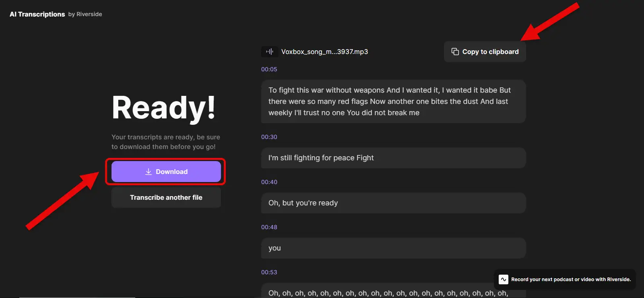Select the 00:40 timestamp
The image size is (644, 298).
pyautogui.click(x=269, y=182)
